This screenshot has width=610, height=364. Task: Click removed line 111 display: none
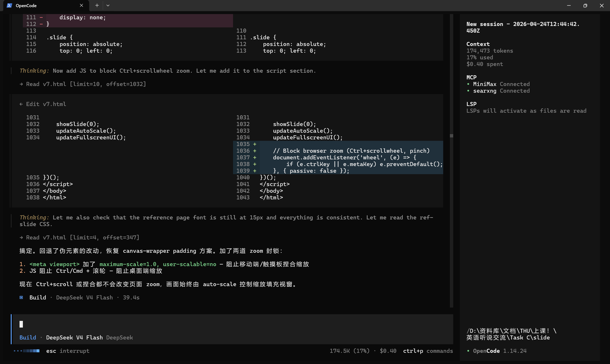pyautogui.click(x=128, y=17)
